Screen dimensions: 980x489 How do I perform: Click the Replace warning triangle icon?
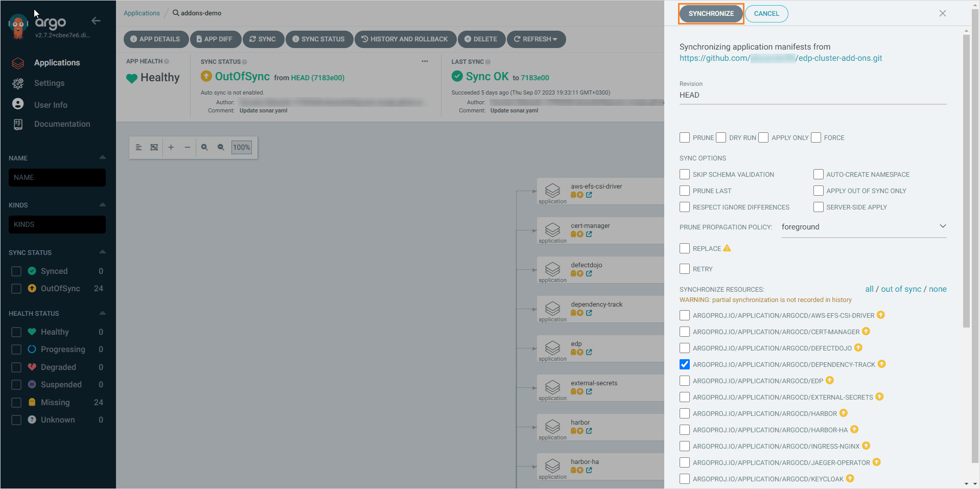(x=727, y=248)
